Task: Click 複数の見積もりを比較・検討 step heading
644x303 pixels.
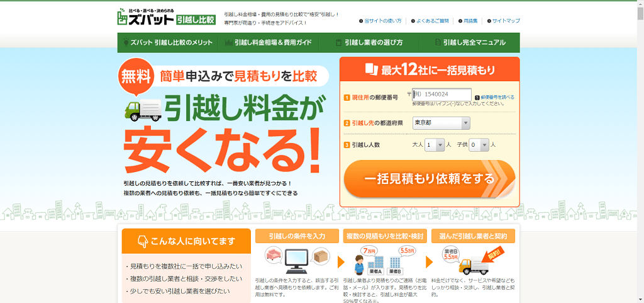Action: [386, 236]
